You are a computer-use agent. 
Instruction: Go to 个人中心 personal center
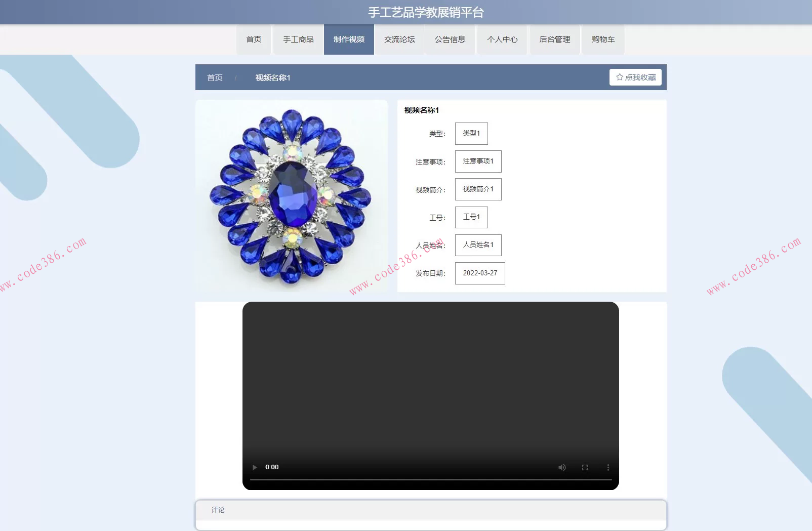point(502,39)
